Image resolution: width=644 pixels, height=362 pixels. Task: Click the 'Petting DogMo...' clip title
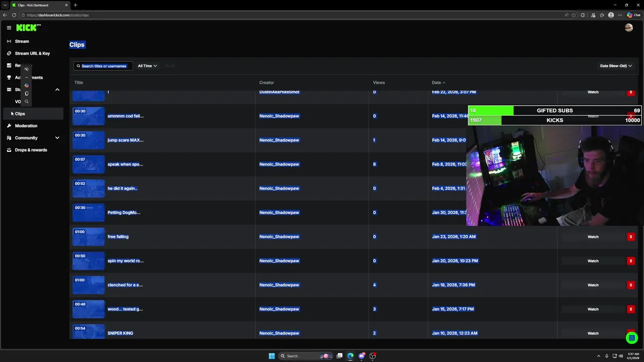[124, 213]
